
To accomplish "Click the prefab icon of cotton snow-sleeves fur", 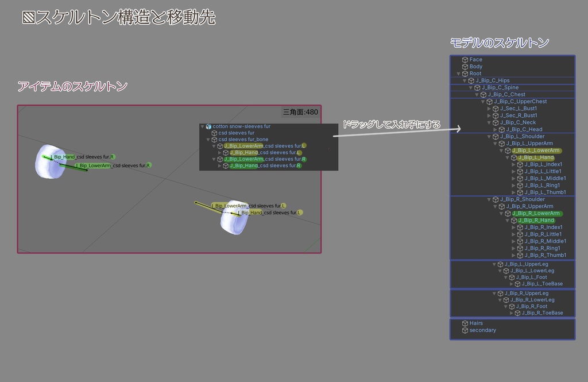I will coord(208,126).
